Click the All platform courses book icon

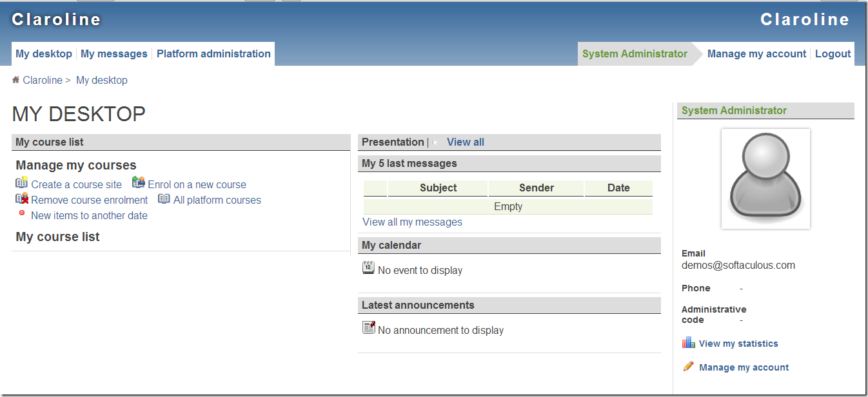click(x=164, y=199)
